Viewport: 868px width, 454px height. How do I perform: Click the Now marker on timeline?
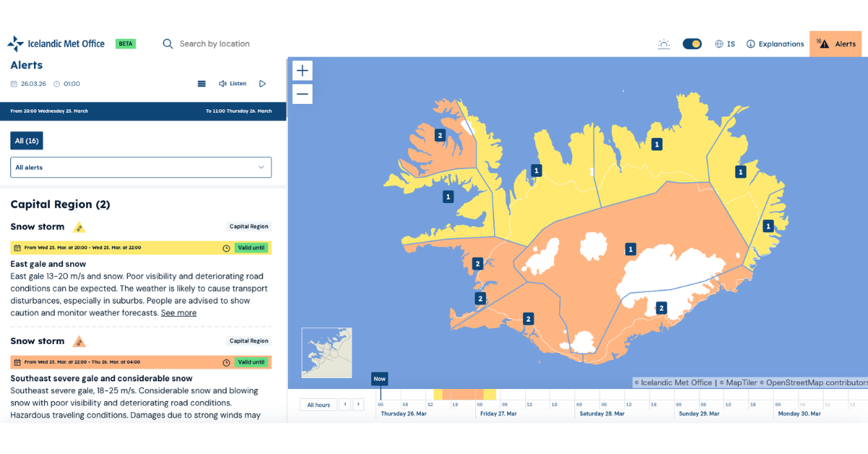click(380, 379)
